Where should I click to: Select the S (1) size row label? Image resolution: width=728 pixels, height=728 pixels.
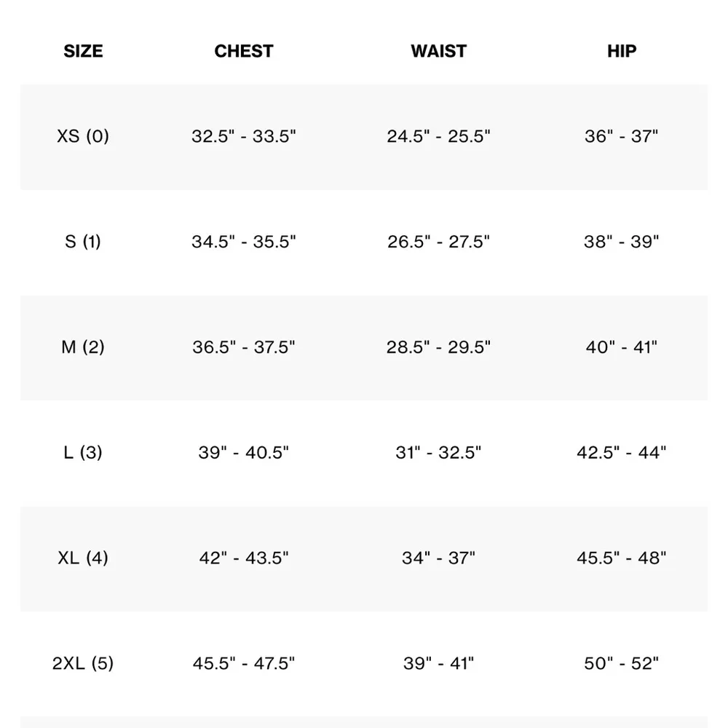(x=83, y=242)
